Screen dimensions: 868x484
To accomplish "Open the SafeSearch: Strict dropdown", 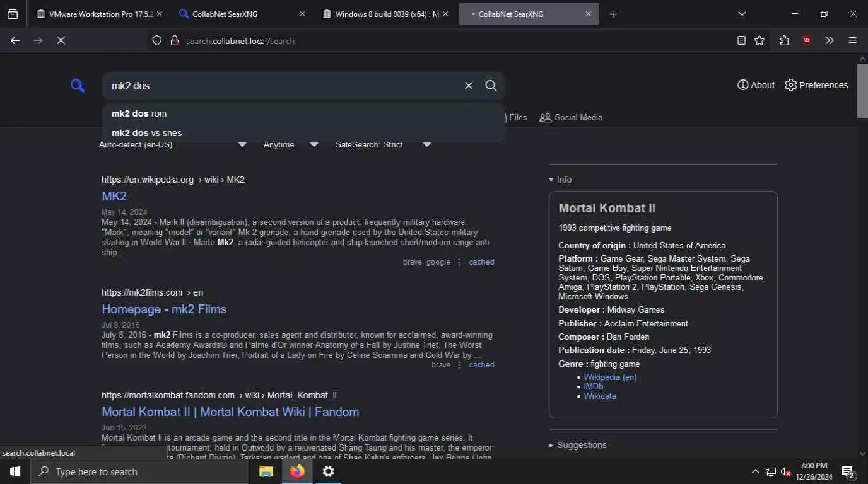I will 383,145.
